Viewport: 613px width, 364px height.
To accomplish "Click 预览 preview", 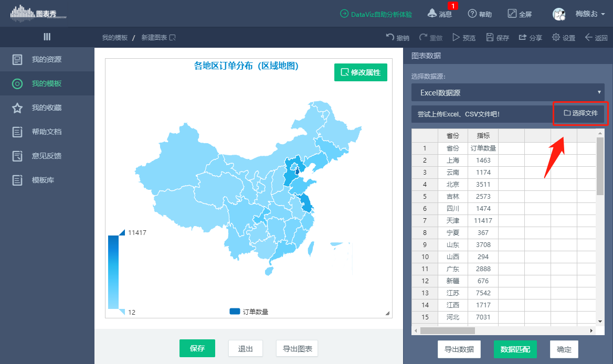I will coord(464,37).
